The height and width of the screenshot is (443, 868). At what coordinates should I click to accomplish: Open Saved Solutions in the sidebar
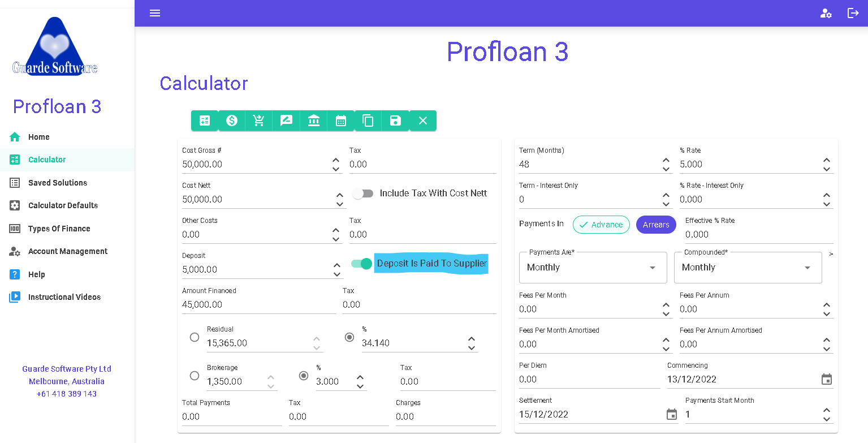point(67,183)
